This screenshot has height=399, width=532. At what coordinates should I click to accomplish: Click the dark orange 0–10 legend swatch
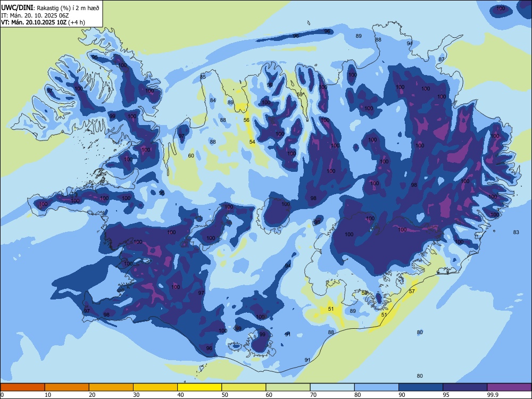22,387
